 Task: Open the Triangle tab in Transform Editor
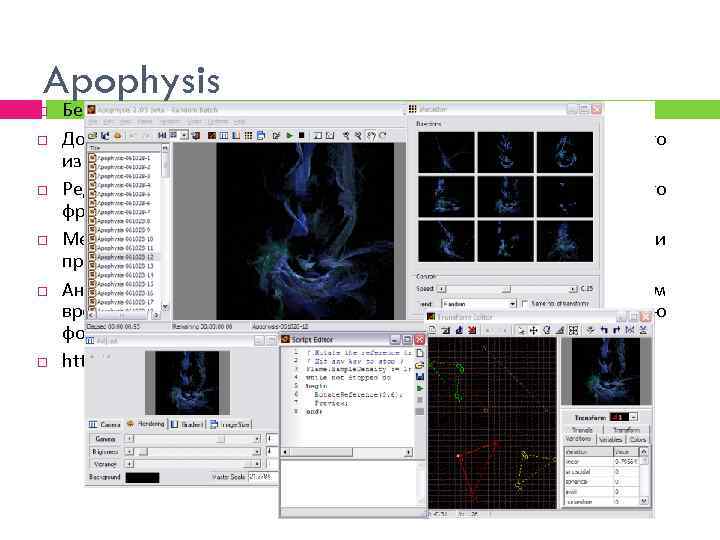pyautogui.click(x=582, y=430)
